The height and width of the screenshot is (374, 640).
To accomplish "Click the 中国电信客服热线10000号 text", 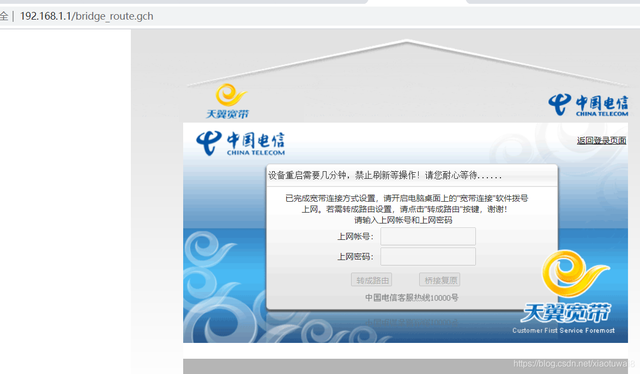I will [411, 298].
